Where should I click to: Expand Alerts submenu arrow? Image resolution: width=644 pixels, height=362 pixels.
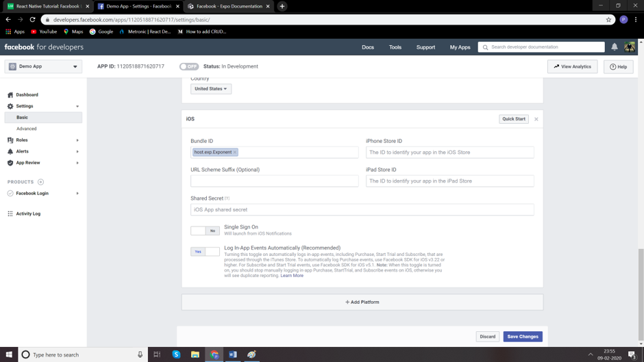point(77,151)
